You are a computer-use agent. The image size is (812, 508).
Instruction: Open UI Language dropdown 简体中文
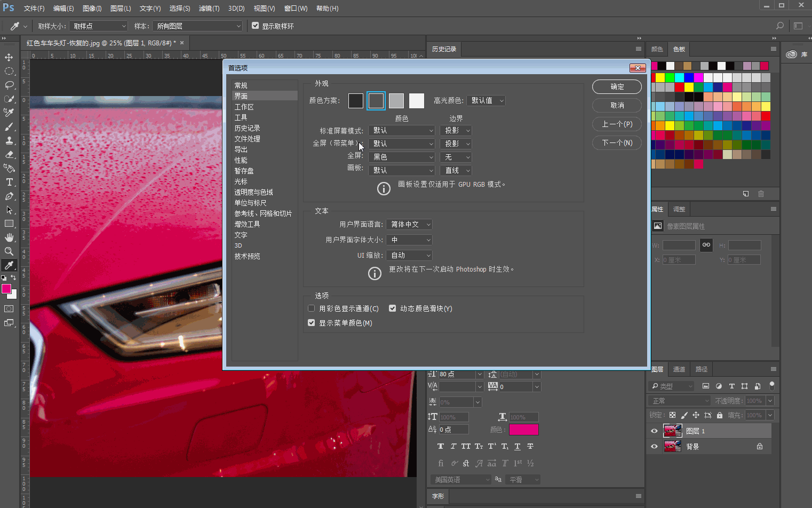(409, 224)
